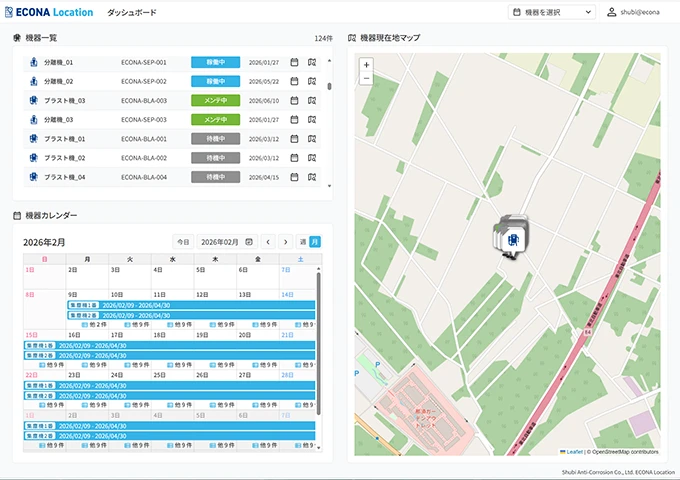Open calendar icon for ブラスト機_02 row

click(294, 158)
